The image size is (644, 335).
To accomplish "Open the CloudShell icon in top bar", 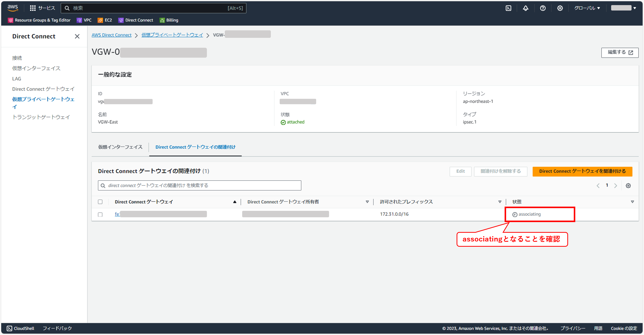I will tap(508, 8).
